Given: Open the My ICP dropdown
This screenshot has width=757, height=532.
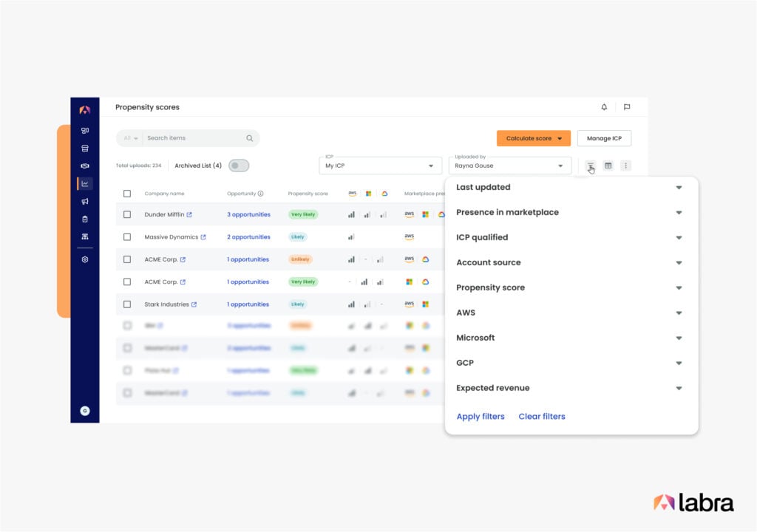Looking at the screenshot, I should coord(380,166).
